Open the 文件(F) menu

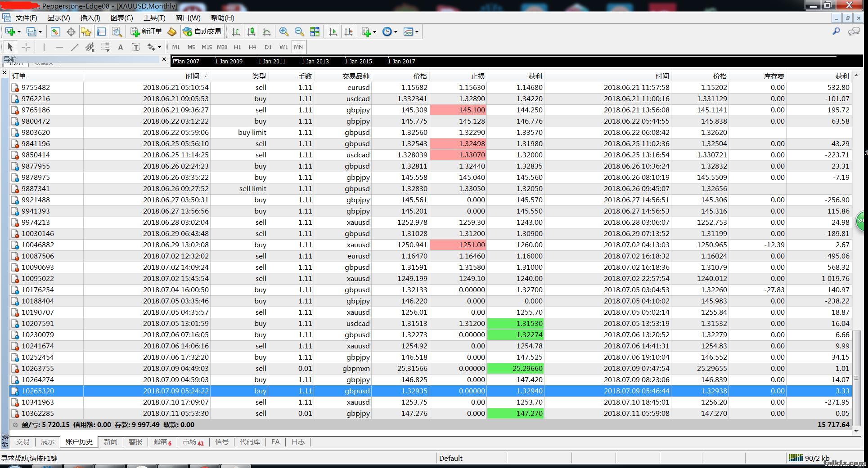26,18
